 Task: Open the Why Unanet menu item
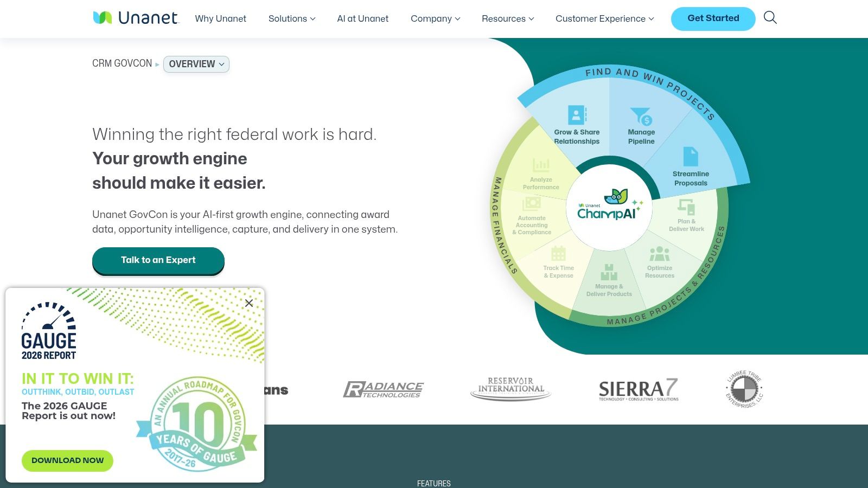click(220, 18)
